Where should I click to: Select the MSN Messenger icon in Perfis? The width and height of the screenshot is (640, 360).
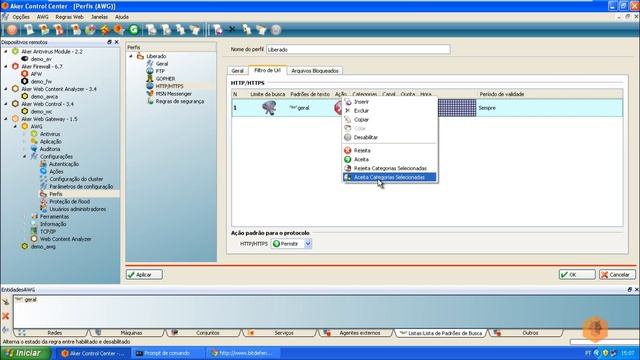tap(150, 93)
